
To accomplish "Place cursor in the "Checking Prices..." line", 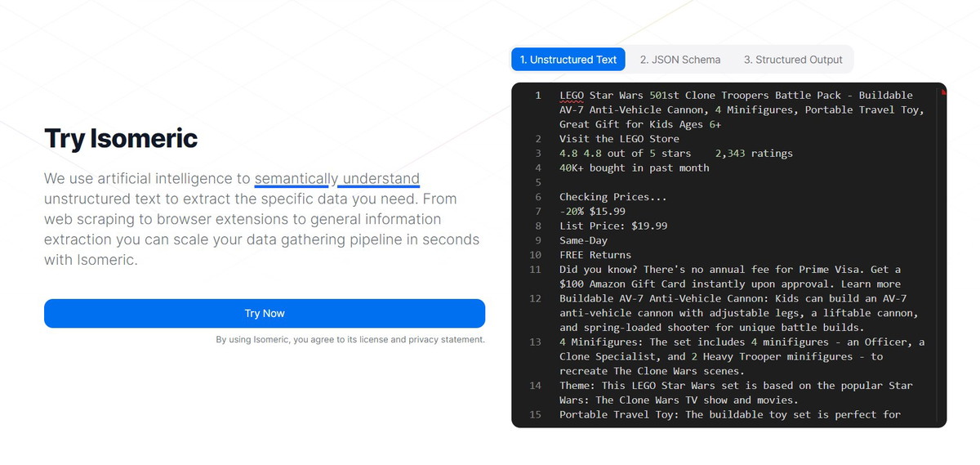I will (612, 197).
